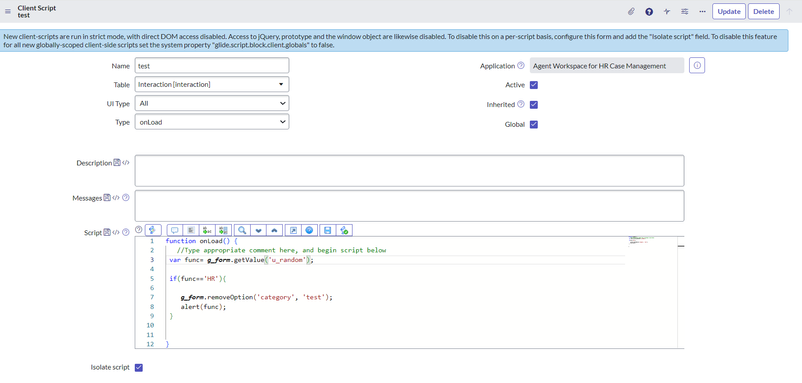Save the script floppy disk icon
The image size is (802, 383).
[328, 230]
